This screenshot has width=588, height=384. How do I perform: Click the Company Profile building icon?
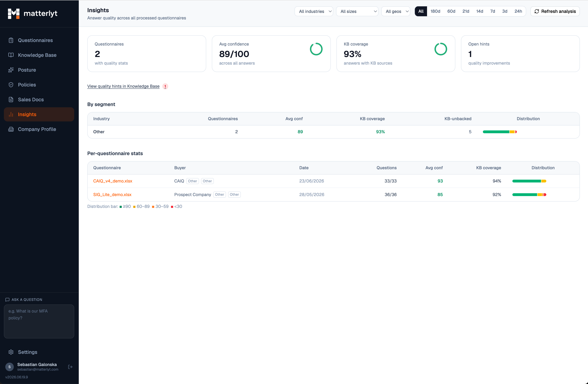point(11,129)
